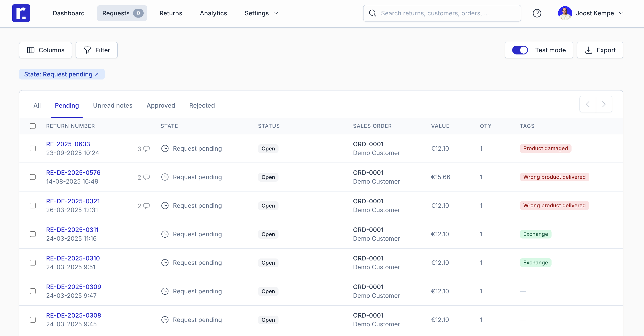Click the Export download button
Viewport: 644px width, 336px height.
point(600,50)
